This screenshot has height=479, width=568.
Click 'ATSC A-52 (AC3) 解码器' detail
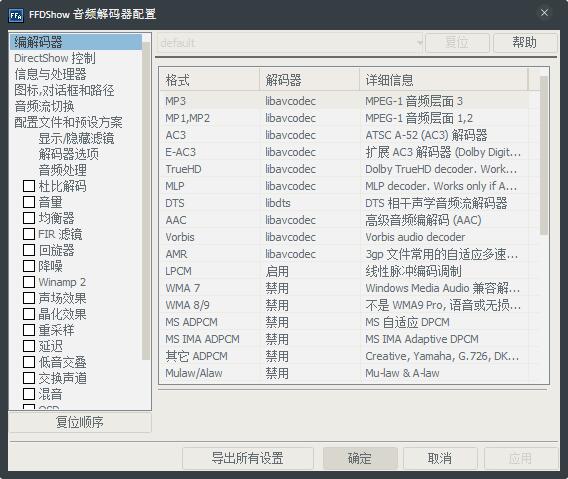click(x=426, y=135)
